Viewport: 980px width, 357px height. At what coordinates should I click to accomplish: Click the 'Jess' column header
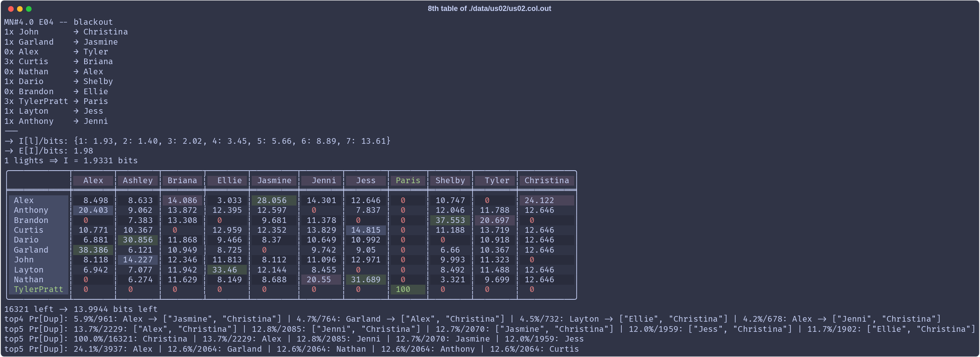pos(366,180)
